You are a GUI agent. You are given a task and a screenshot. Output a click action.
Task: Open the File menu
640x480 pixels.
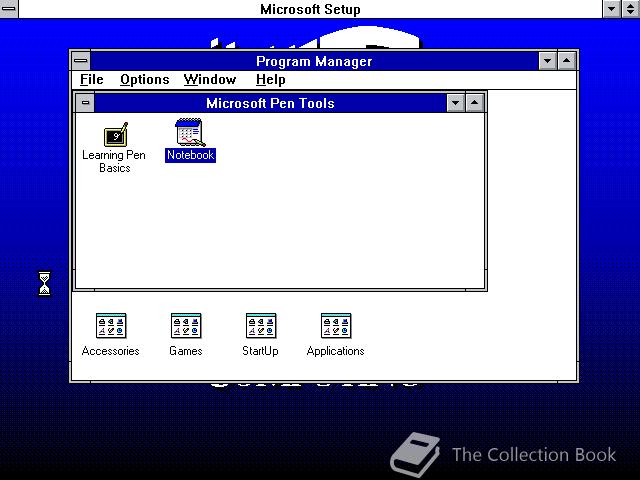[91, 80]
